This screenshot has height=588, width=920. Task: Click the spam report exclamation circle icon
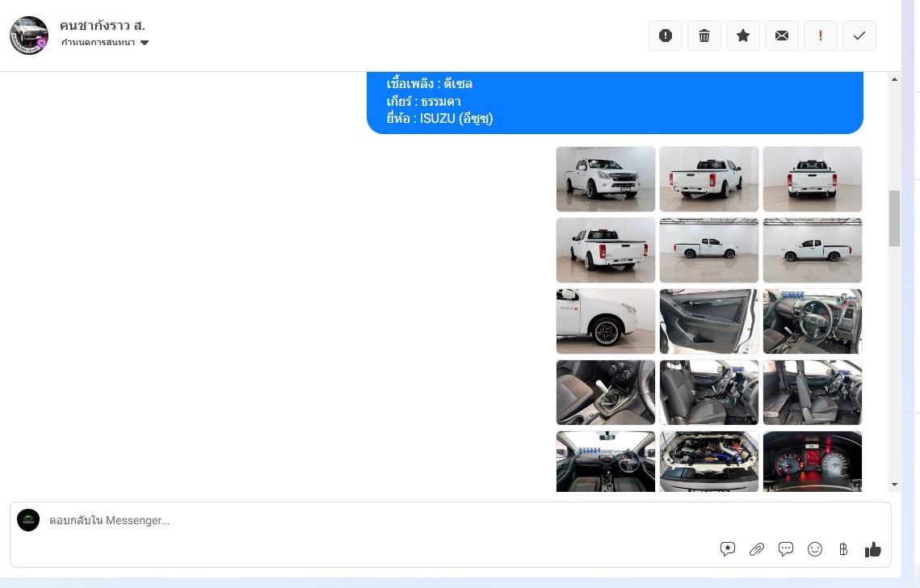click(x=666, y=36)
